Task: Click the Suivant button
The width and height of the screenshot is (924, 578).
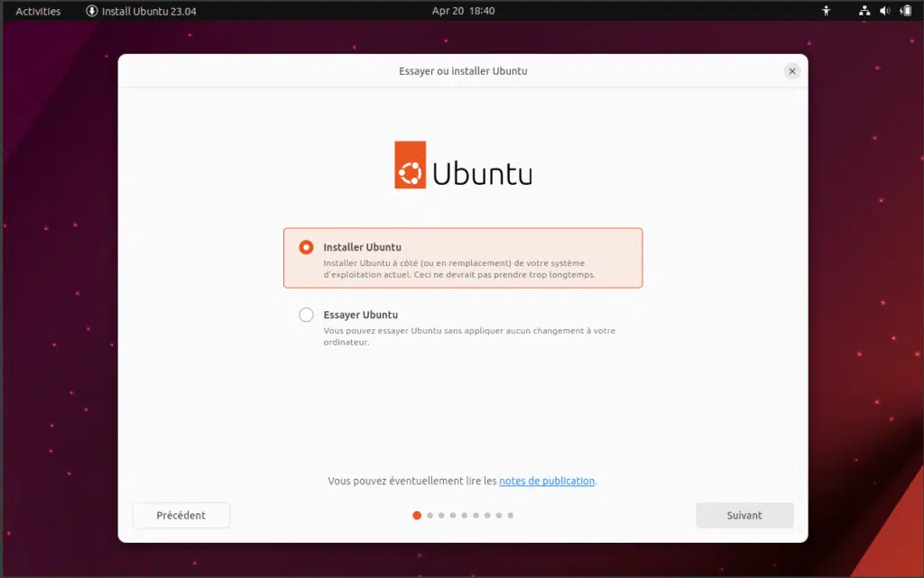Action: [x=744, y=515]
